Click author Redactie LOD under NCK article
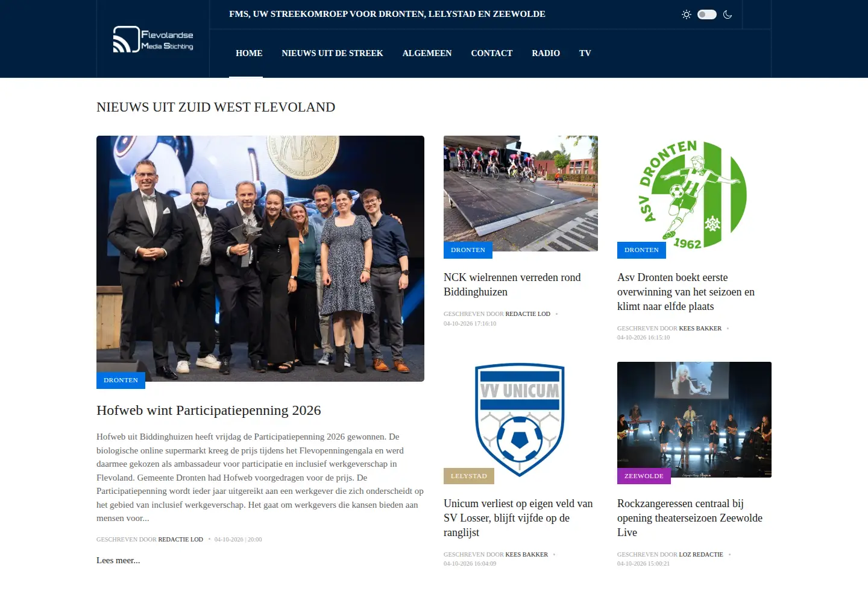The height and width of the screenshot is (603, 868). 527,314
